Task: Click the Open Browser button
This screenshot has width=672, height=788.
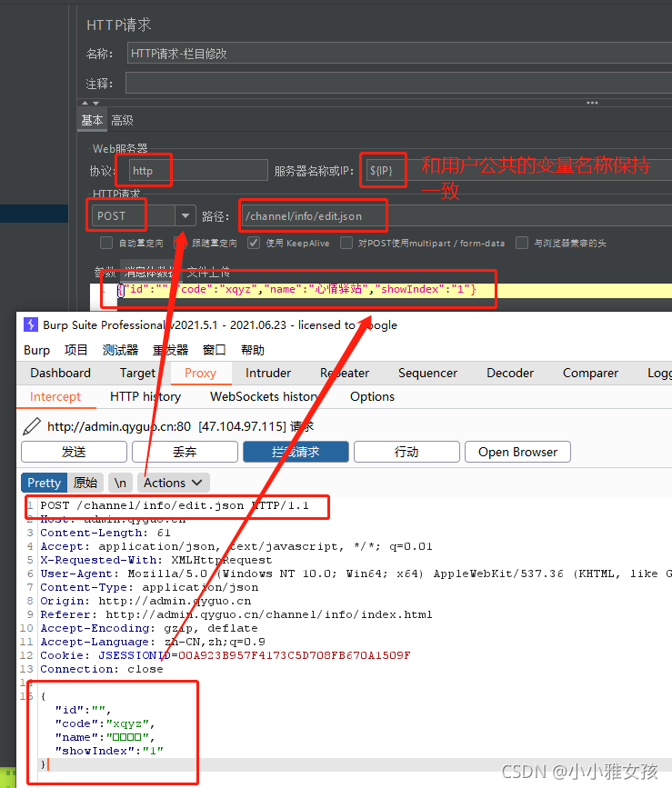Action: (517, 452)
